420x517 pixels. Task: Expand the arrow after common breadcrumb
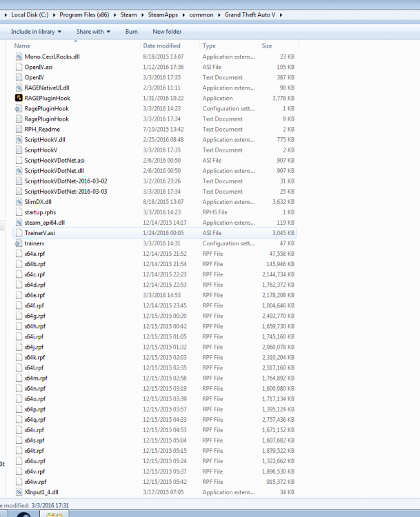click(219, 15)
